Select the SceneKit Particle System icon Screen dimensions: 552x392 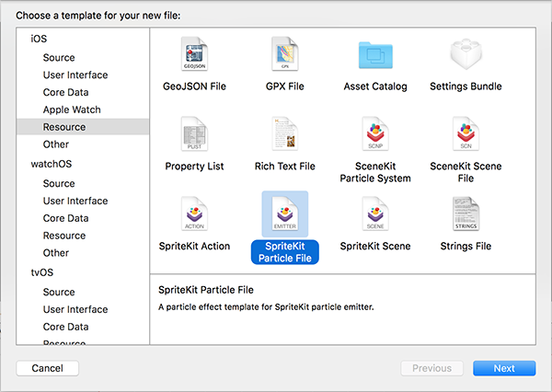[375, 133]
